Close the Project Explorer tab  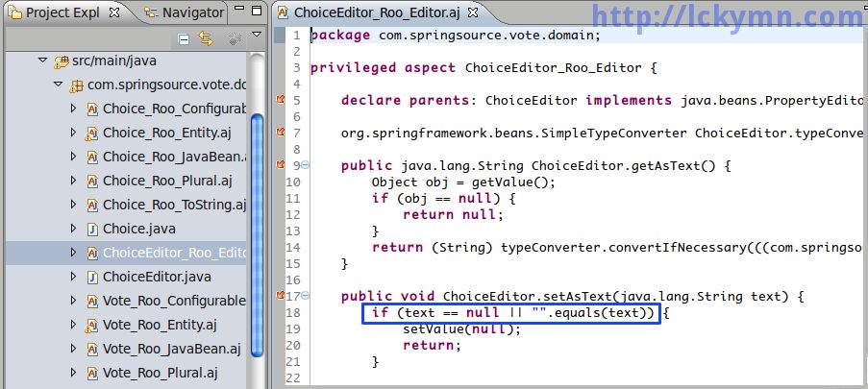114,12
